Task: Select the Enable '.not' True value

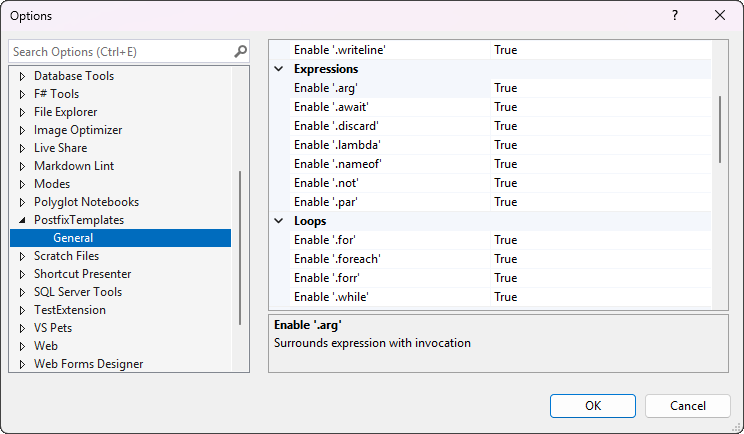Action: [x=505, y=183]
